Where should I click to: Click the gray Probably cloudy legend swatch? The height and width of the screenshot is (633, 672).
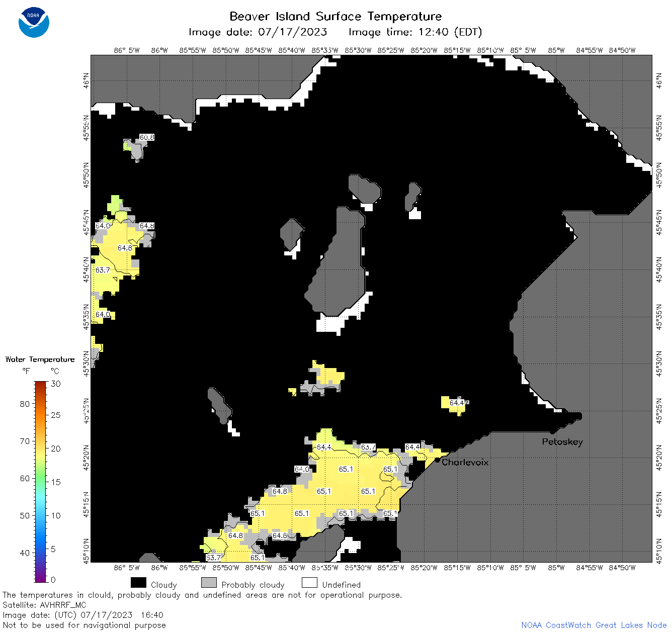click(209, 583)
